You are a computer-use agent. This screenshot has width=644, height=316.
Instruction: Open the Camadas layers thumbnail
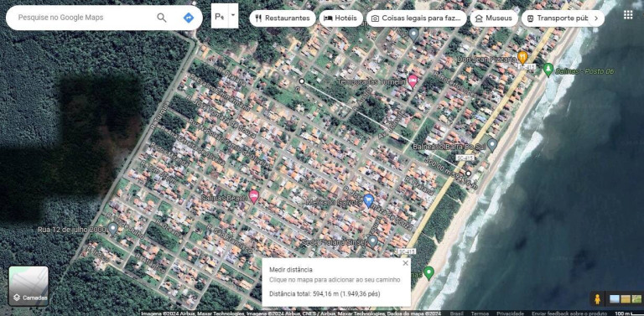click(29, 286)
